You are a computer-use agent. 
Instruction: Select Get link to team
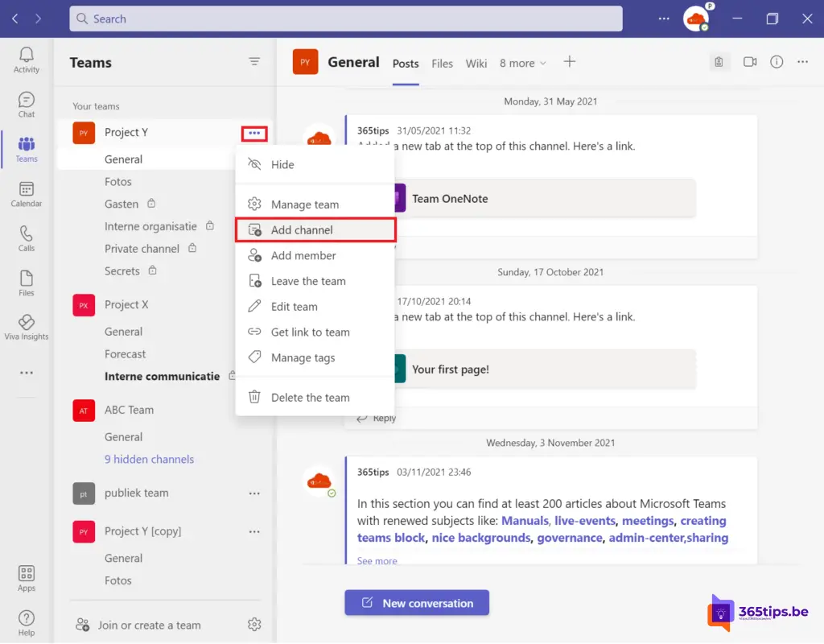pos(315,332)
